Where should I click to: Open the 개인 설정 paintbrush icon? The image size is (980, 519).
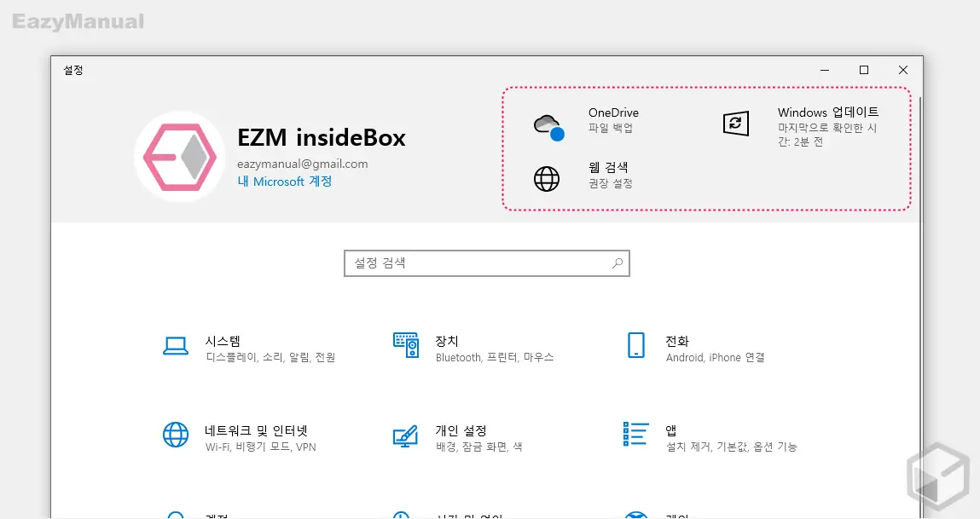point(405,435)
